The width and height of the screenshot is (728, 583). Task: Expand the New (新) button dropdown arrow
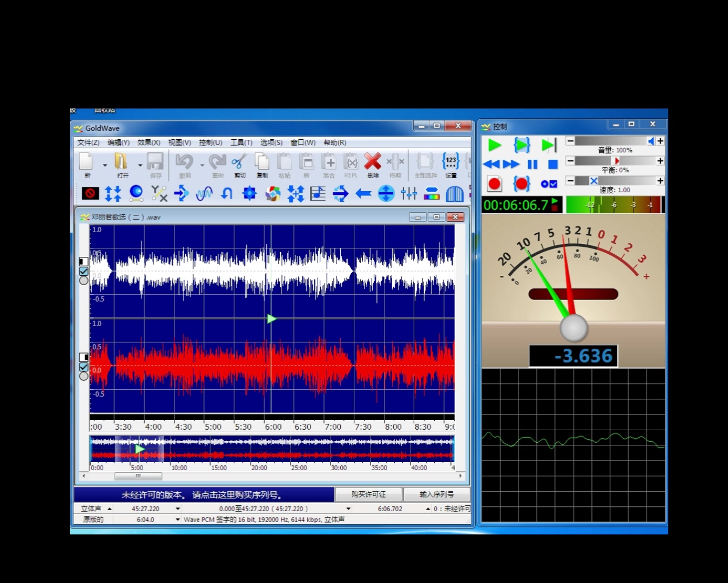(x=105, y=165)
